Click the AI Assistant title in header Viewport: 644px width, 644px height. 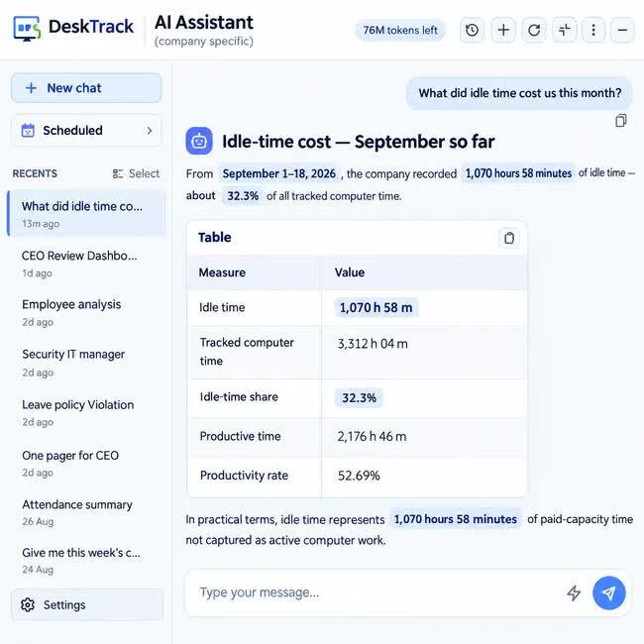(204, 23)
